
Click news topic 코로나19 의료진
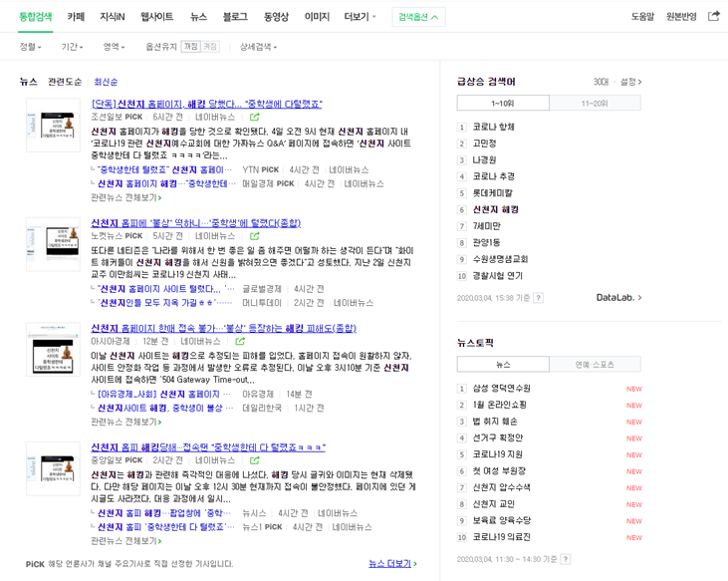[501, 537]
